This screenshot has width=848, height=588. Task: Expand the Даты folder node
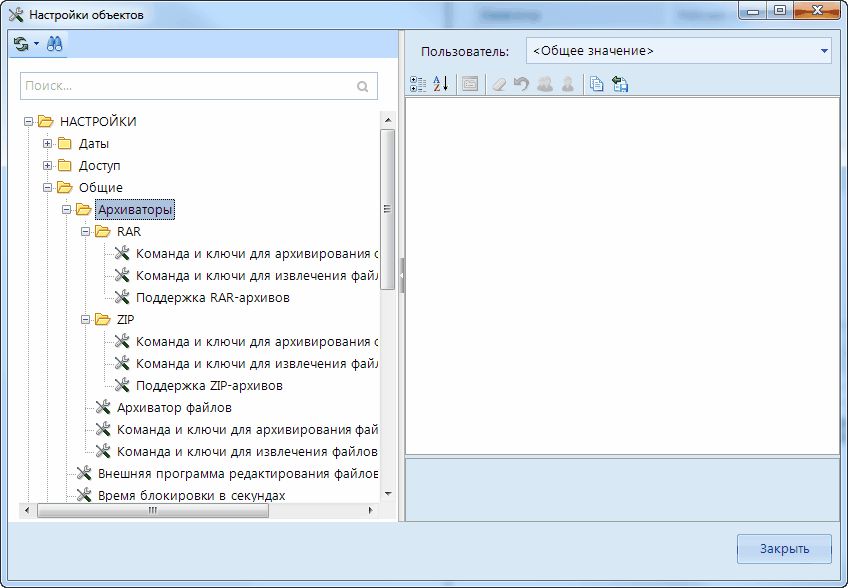47,143
